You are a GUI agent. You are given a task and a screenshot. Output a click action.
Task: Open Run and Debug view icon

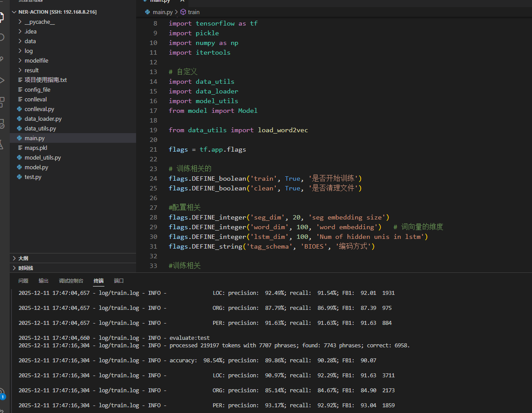pos(1,80)
